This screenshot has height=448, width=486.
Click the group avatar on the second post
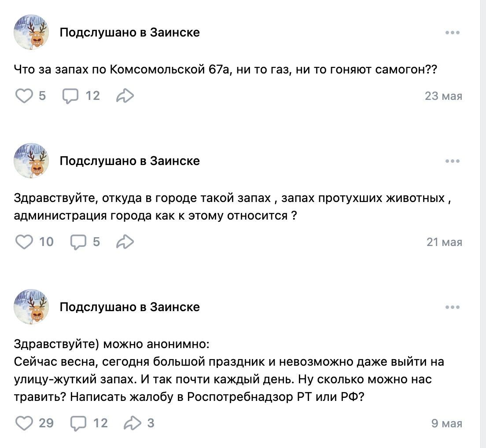(x=31, y=161)
